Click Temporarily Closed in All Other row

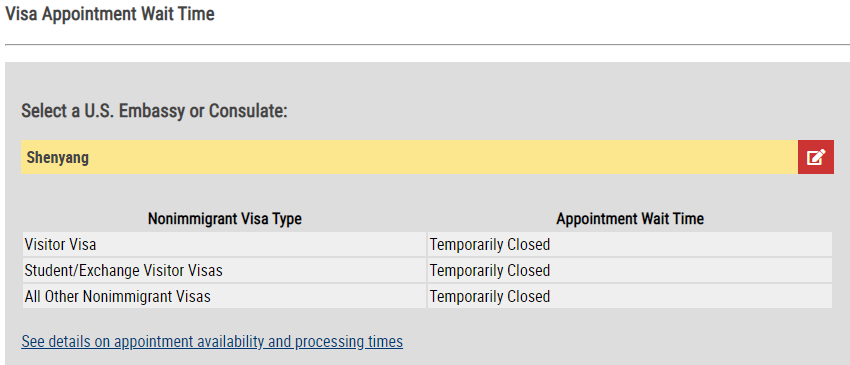[490, 297]
